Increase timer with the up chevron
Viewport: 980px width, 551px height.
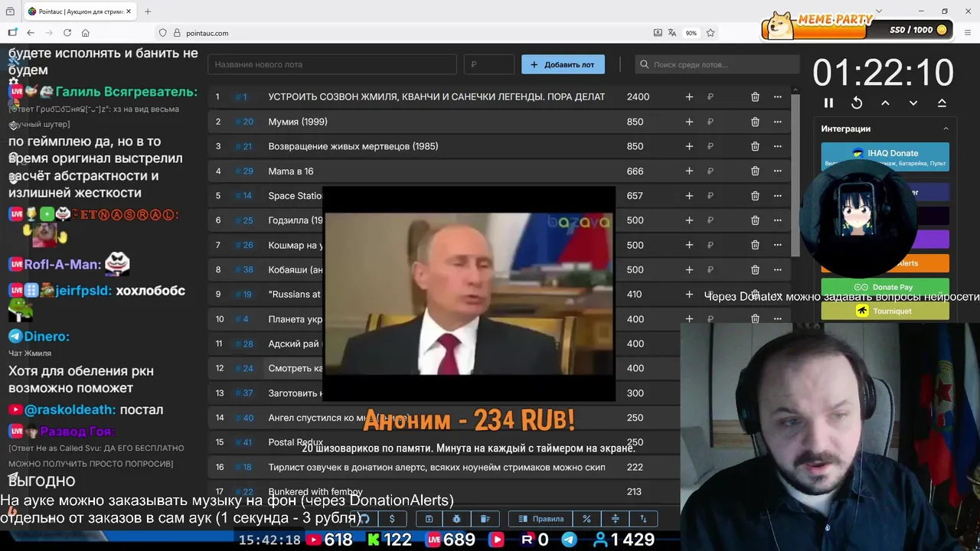[x=885, y=103]
